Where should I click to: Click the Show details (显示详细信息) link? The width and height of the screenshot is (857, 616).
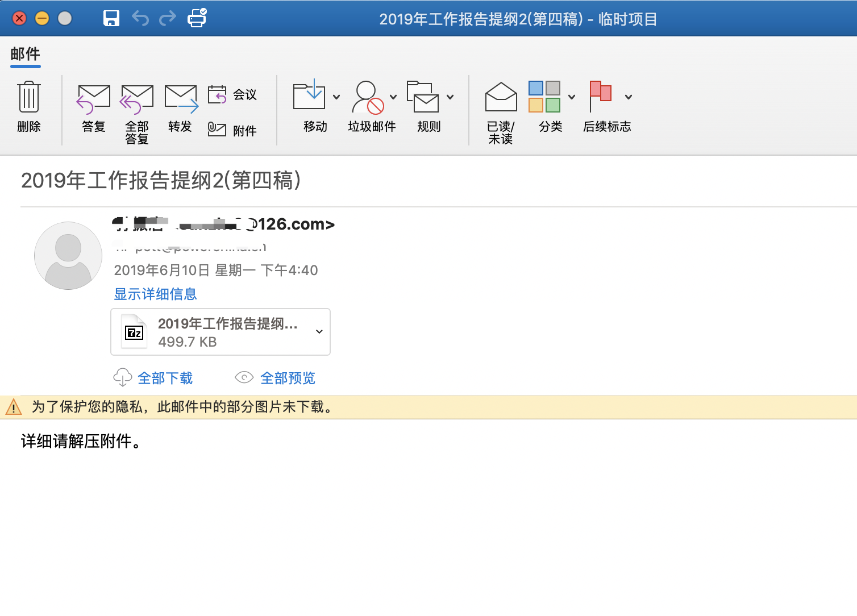click(155, 294)
